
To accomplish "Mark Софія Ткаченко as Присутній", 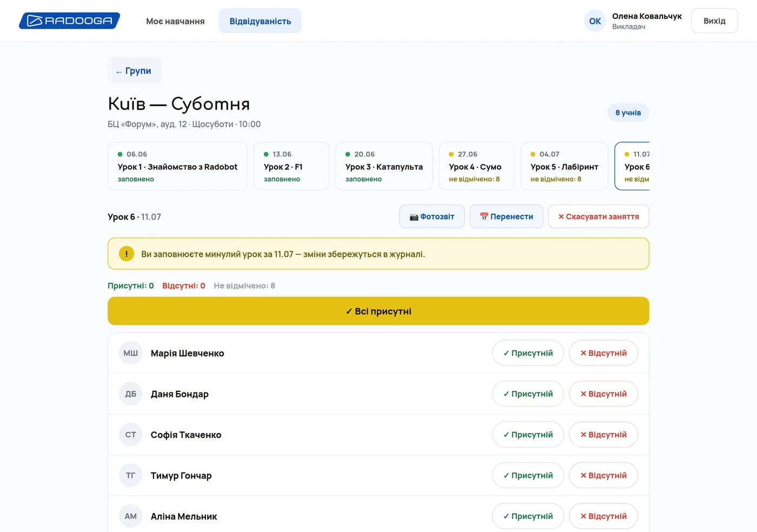I will [x=528, y=435].
